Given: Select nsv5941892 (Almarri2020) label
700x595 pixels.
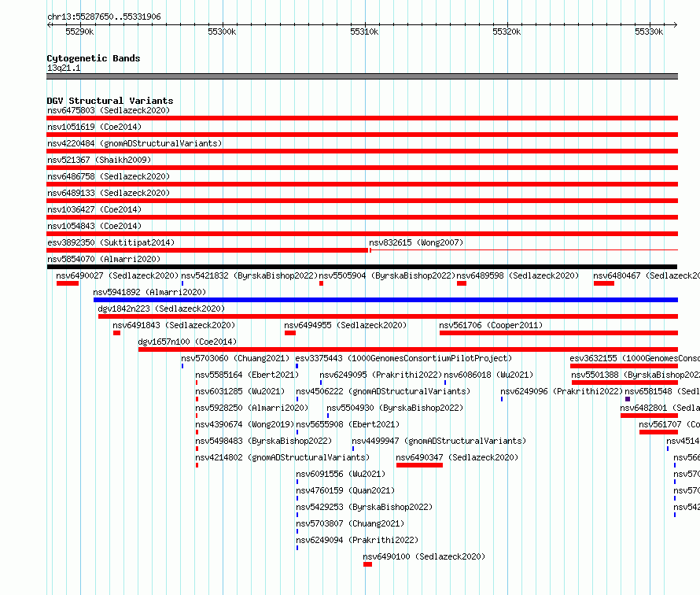Looking at the screenshot, I should (x=149, y=292).
